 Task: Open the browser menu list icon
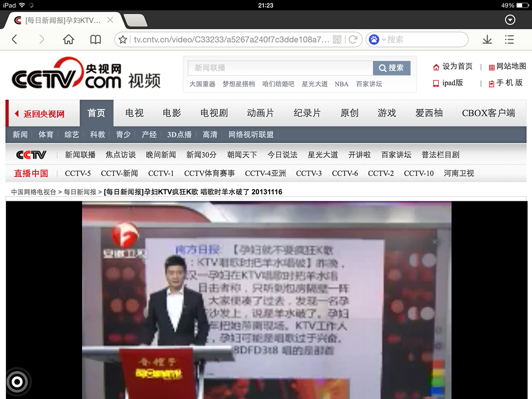[x=509, y=39]
